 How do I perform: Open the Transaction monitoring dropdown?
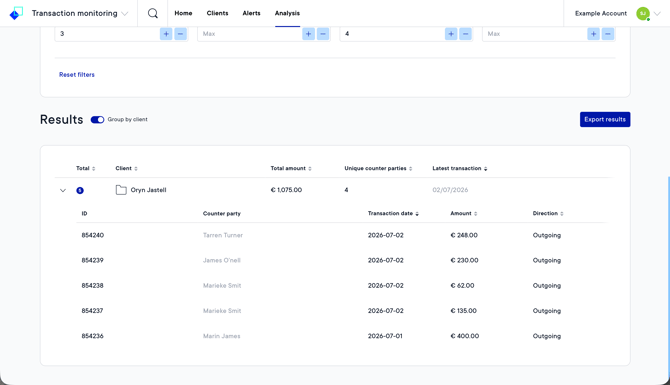coord(125,14)
